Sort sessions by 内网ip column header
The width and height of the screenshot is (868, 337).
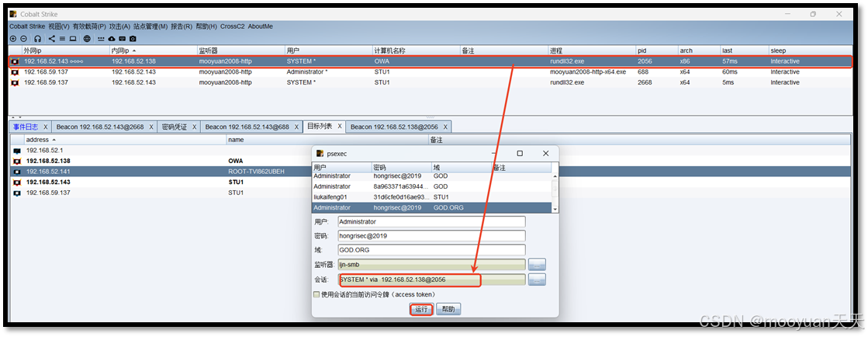point(154,50)
